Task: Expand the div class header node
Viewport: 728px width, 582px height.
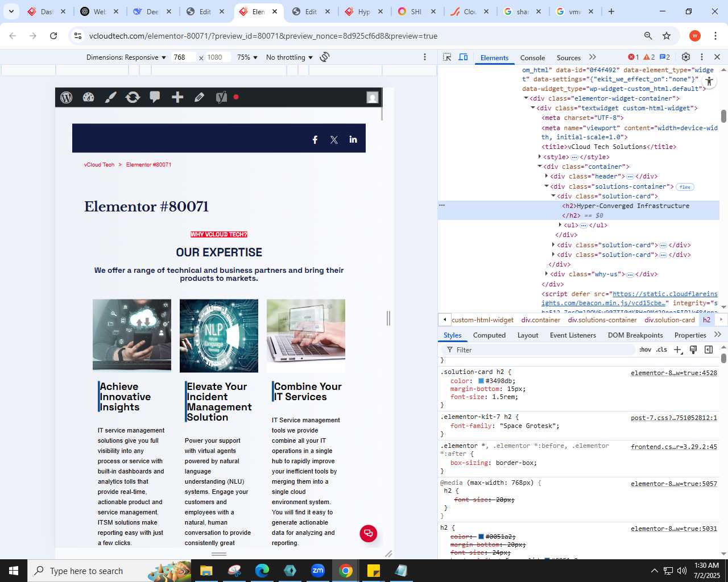Action: (x=547, y=176)
